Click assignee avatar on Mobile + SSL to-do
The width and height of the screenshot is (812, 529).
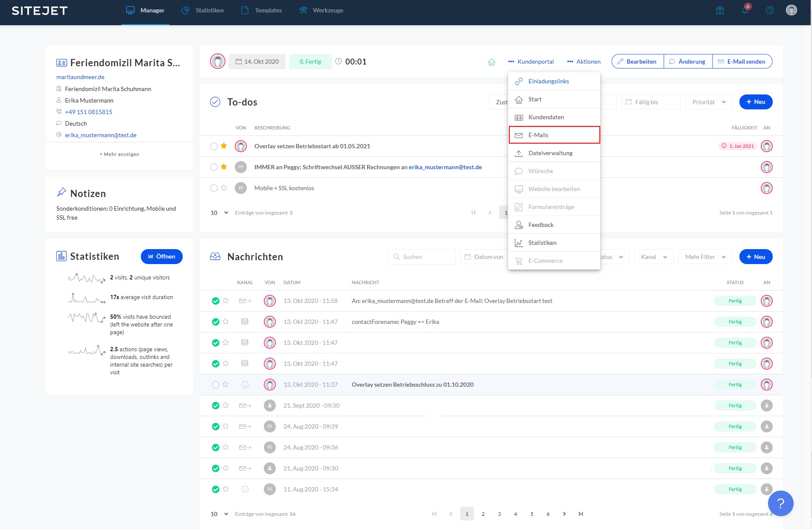tap(767, 188)
